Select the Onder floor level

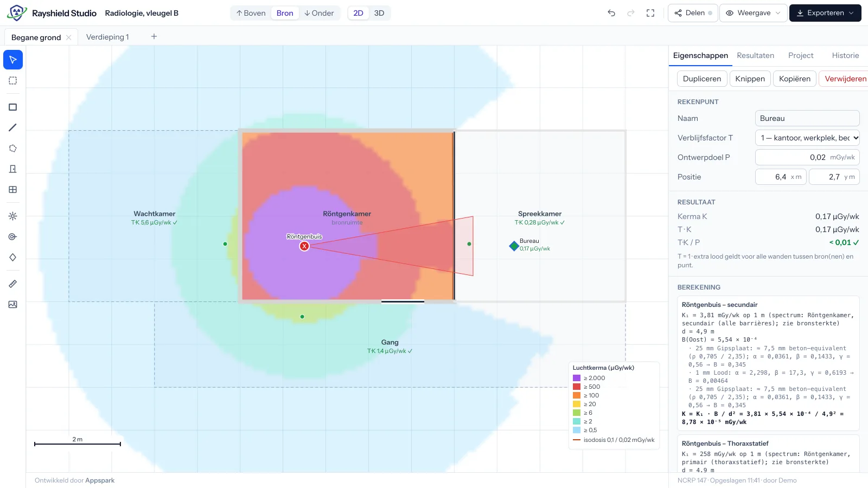pyautogui.click(x=319, y=13)
